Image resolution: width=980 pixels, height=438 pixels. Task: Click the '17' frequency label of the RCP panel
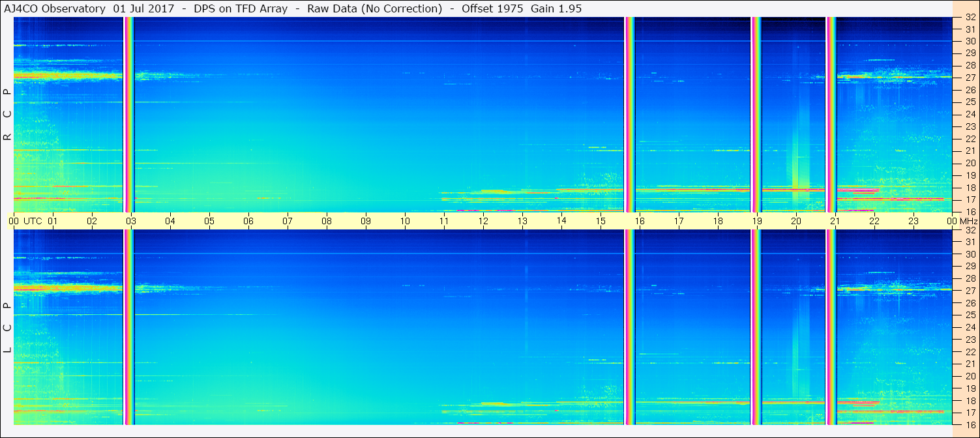(970, 199)
